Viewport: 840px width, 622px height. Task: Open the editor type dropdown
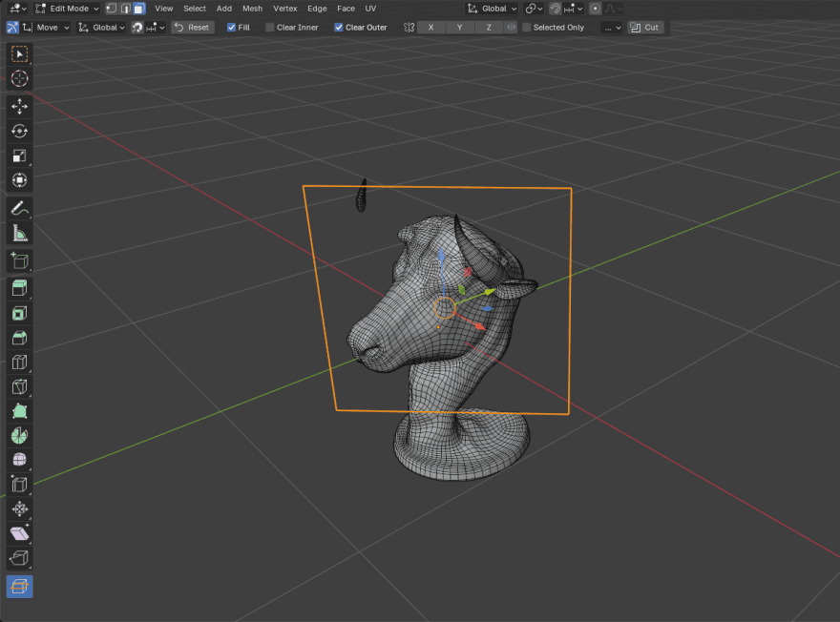(x=17, y=9)
